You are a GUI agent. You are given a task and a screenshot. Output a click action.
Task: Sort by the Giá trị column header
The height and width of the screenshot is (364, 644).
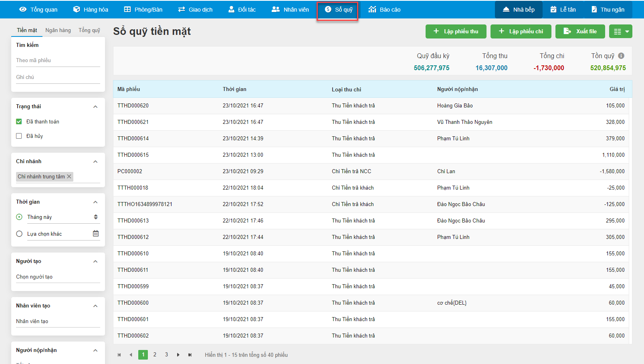[x=617, y=89]
